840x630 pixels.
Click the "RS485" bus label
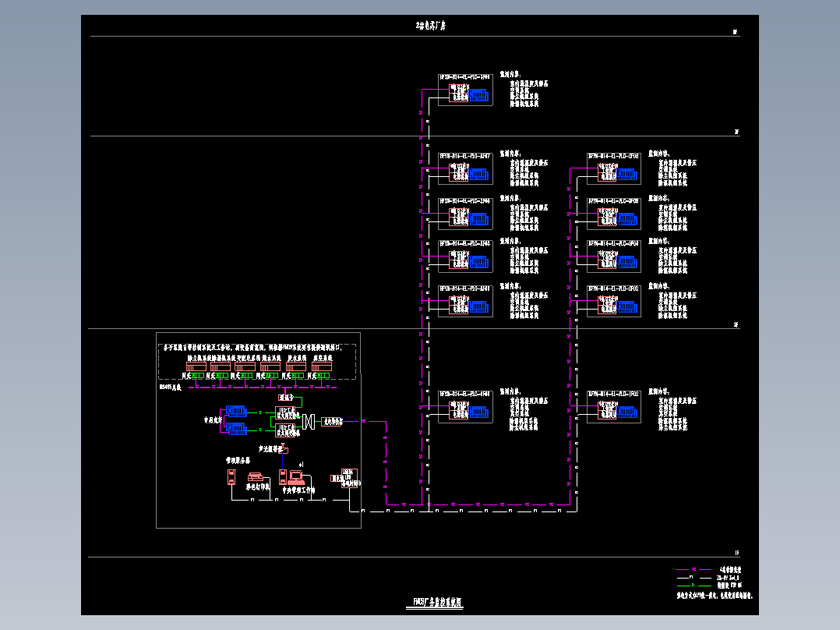pos(171,387)
